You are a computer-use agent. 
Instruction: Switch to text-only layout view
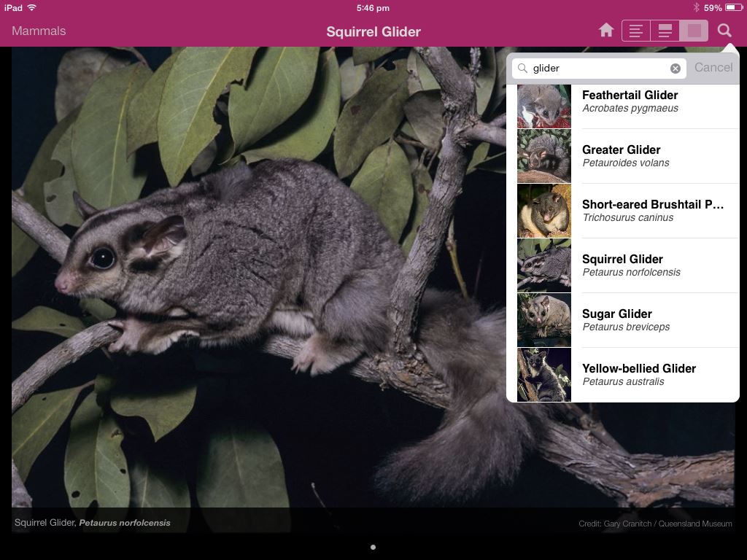[x=636, y=31]
